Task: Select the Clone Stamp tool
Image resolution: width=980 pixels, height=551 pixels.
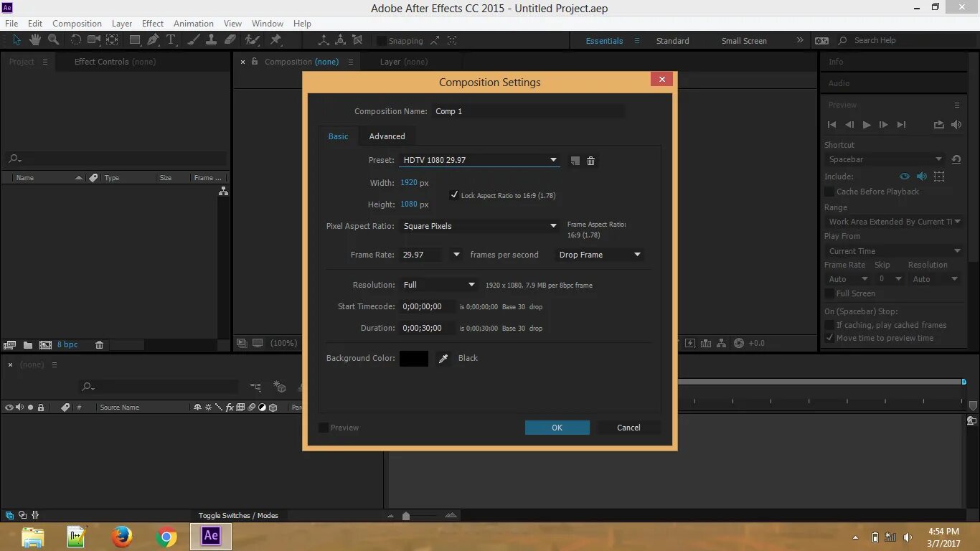Action: click(x=212, y=40)
